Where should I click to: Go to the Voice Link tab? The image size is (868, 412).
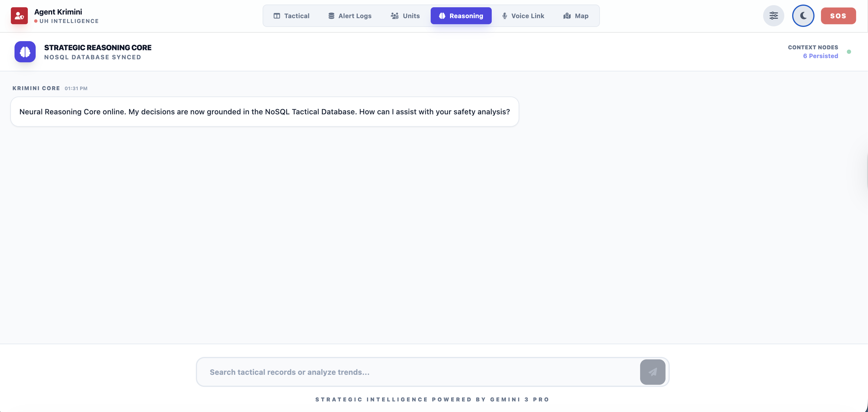click(523, 16)
